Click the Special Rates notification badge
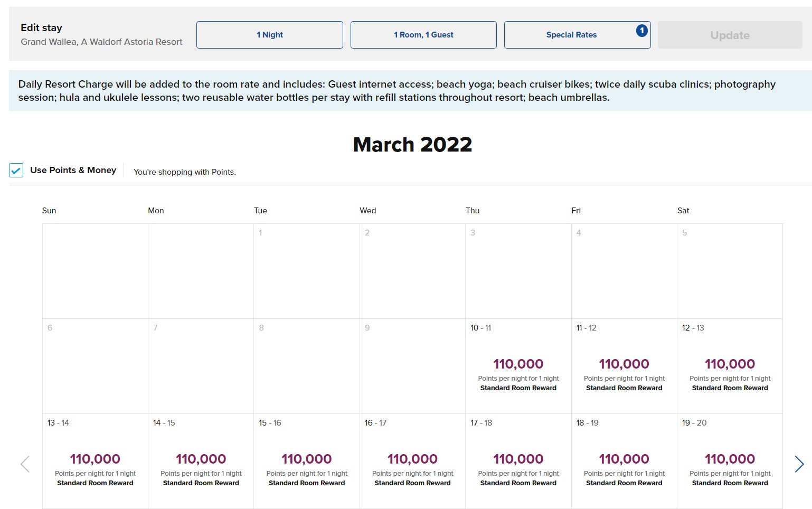The image size is (812, 509). [x=641, y=31]
